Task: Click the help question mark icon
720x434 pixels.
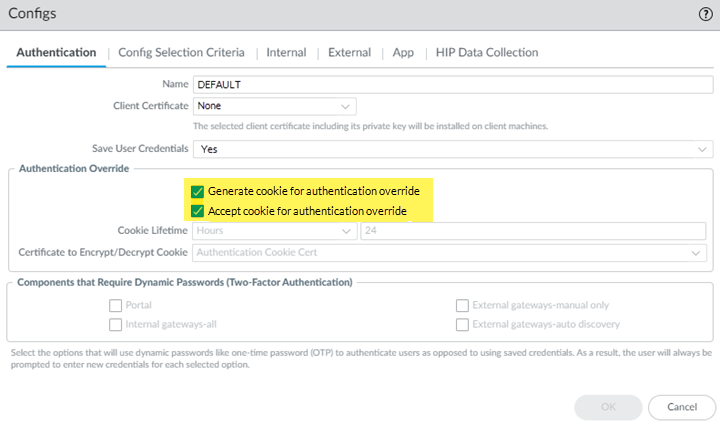Action: [704, 14]
